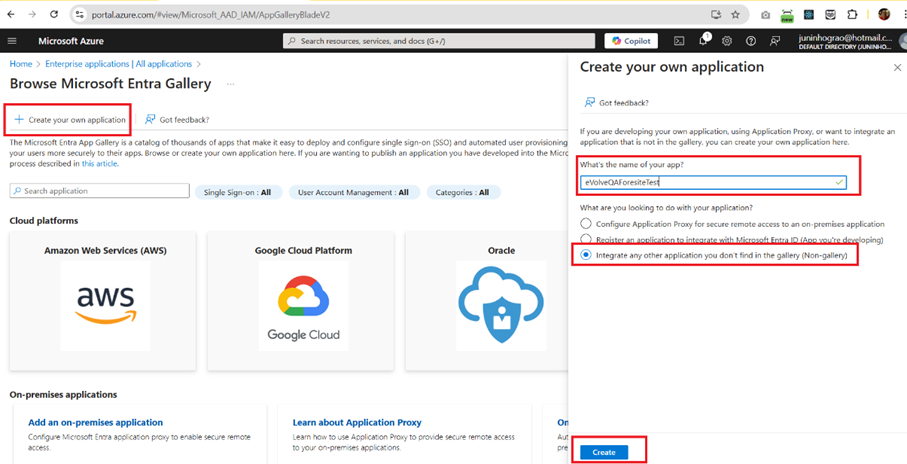Image resolution: width=907 pixels, height=464 pixels.
Task: Click the browser address bar URL
Action: tap(211, 14)
